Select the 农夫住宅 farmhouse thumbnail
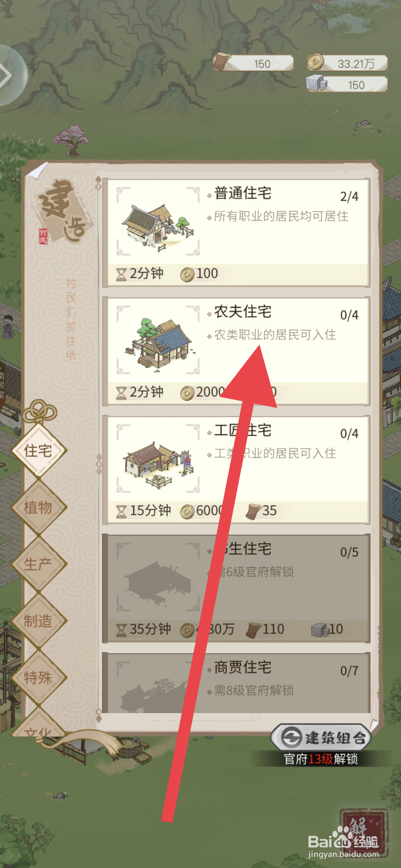The width and height of the screenshot is (401, 868). (158, 340)
